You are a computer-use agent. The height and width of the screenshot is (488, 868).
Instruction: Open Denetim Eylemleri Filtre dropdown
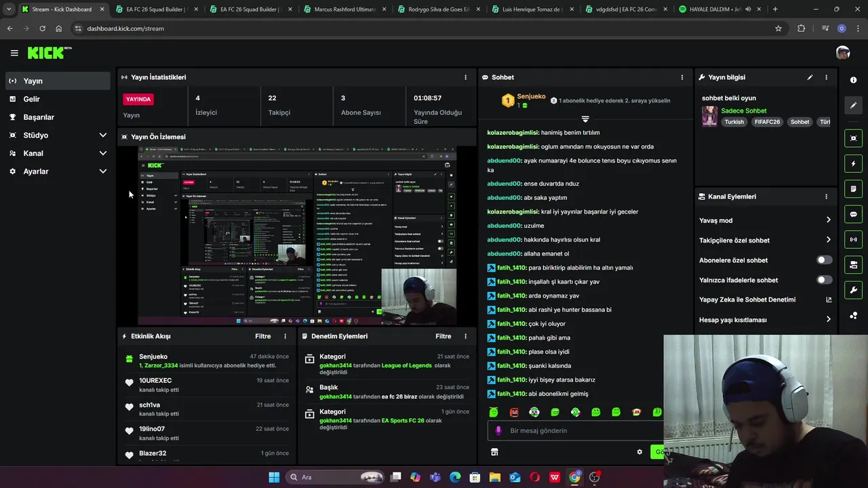click(443, 336)
